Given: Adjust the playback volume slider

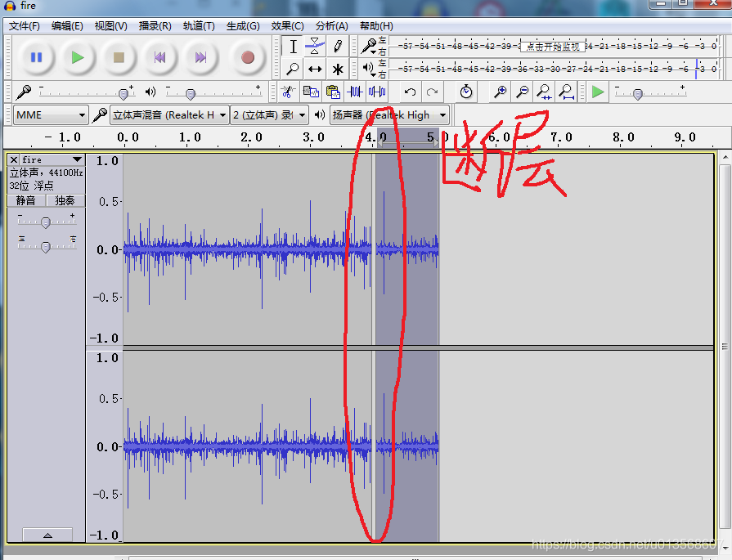Looking at the screenshot, I should (190, 94).
